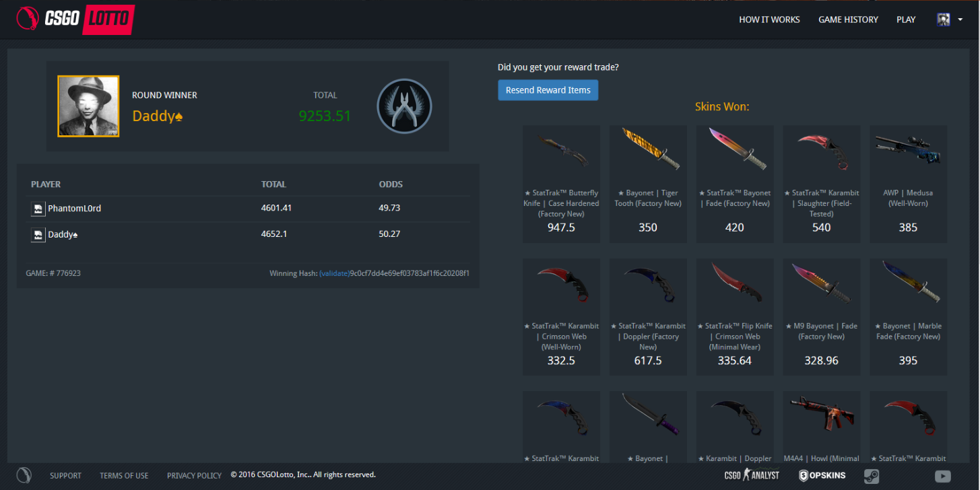Click the round winner name Daddy♠

(158, 116)
